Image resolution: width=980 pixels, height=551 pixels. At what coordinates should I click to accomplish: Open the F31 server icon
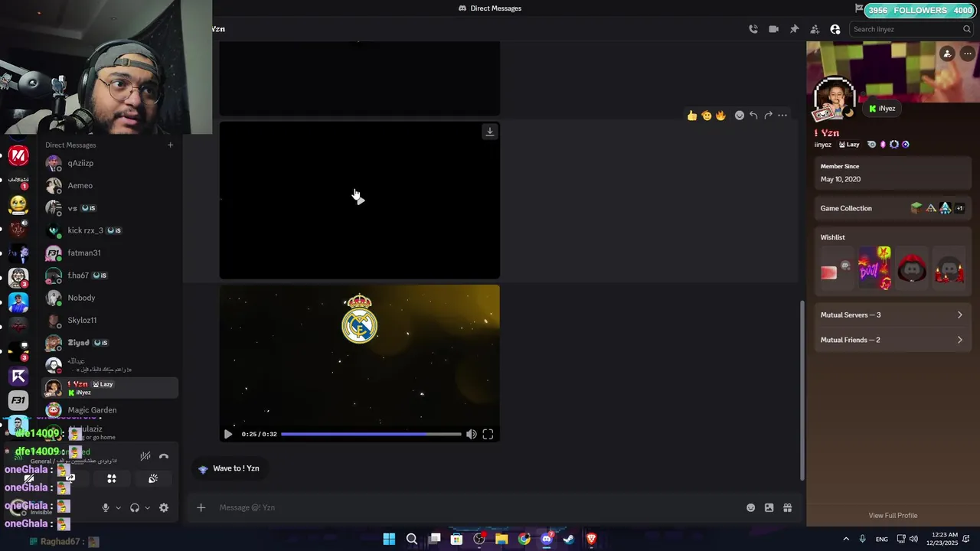[18, 400]
